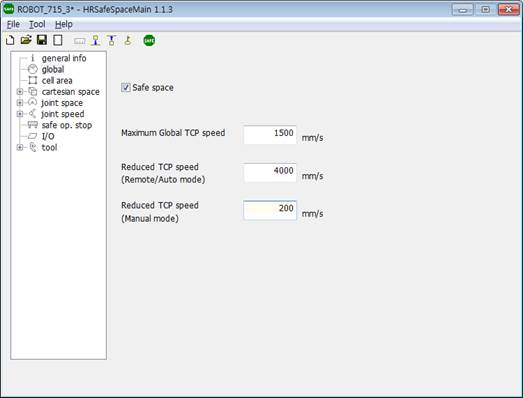Image resolution: width=523 pixels, height=398 pixels.
Task: Expand the joint speed tree node
Action: pyautogui.click(x=20, y=114)
